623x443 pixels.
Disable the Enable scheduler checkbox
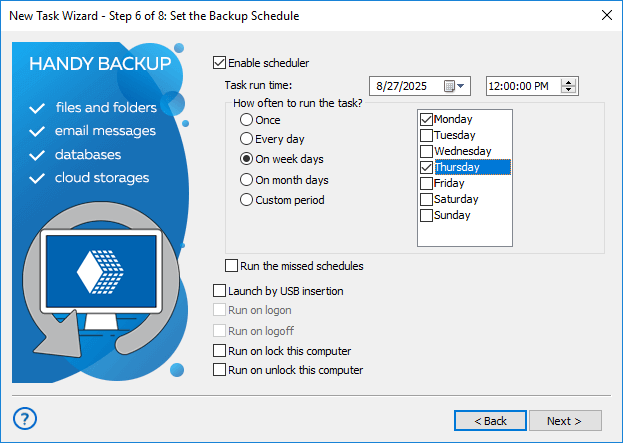tap(220, 63)
